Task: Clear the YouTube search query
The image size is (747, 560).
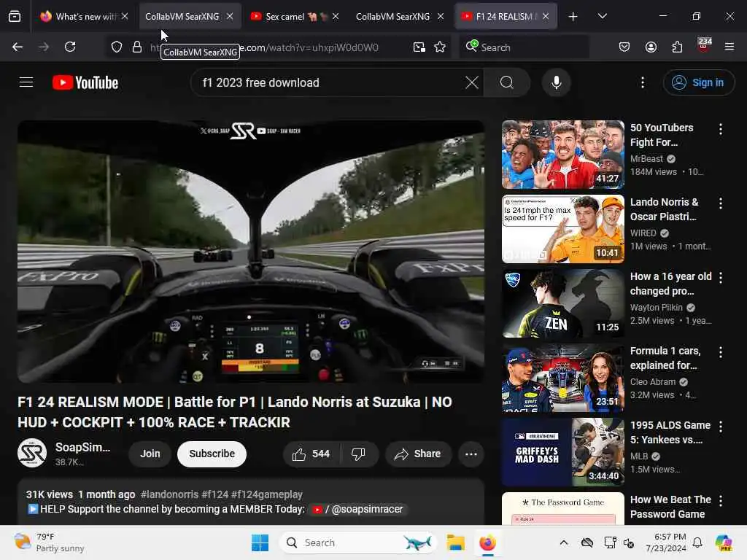Action: pos(472,82)
